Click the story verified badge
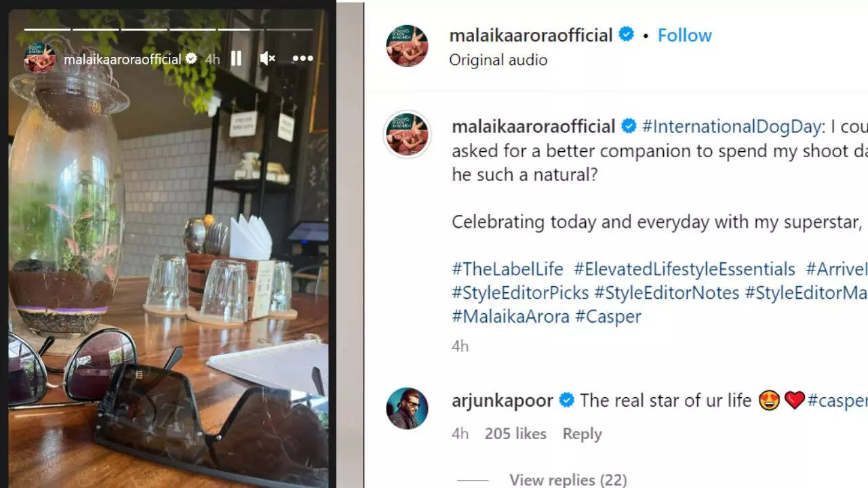Image resolution: width=868 pixels, height=488 pixels. coord(191,59)
